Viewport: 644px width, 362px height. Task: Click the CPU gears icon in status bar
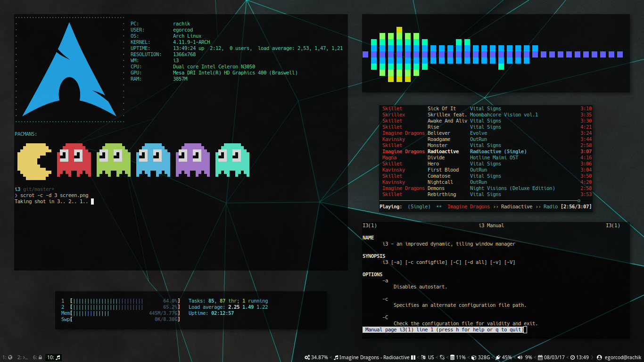[307, 357]
